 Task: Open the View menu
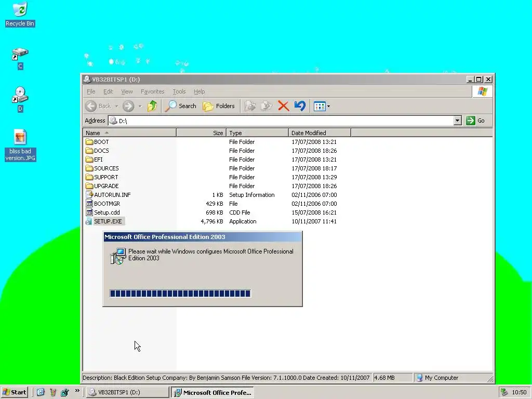[x=127, y=91]
